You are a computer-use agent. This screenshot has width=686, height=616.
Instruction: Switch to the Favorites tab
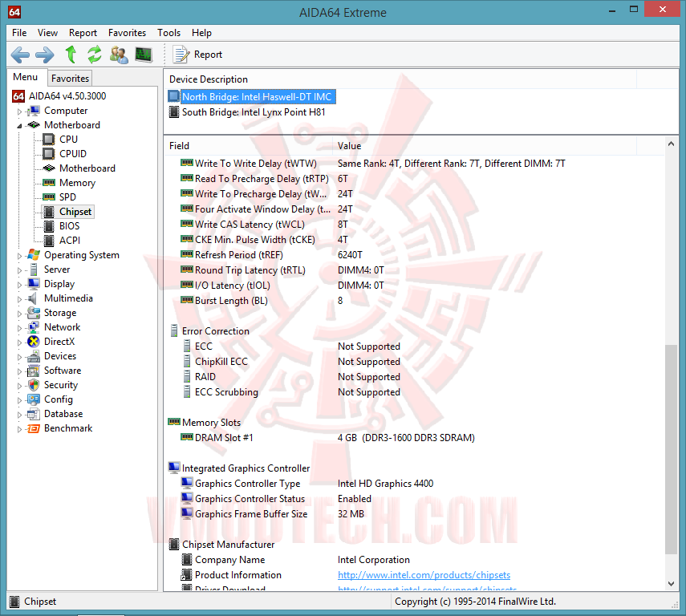(x=70, y=79)
